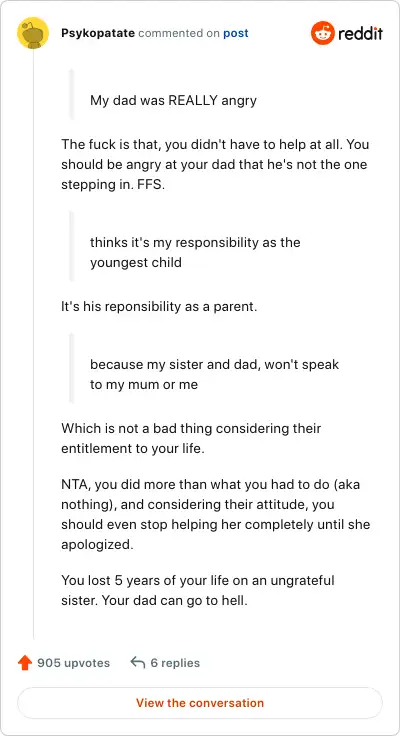This screenshot has width=400, height=736.
Task: Click the "commented on" header text
Action: coord(179,33)
